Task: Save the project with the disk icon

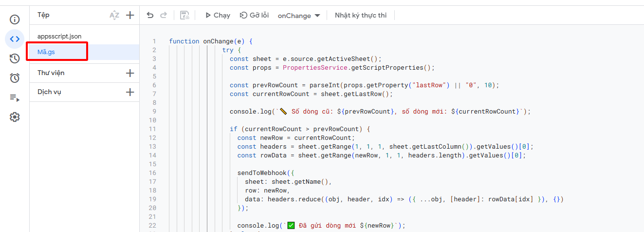Action: coord(184,15)
